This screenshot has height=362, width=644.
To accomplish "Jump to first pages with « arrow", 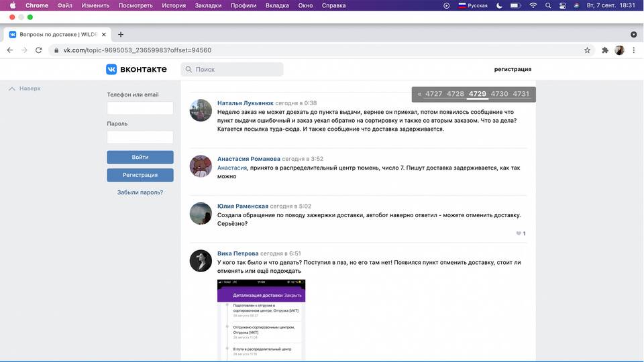I will (419, 95).
